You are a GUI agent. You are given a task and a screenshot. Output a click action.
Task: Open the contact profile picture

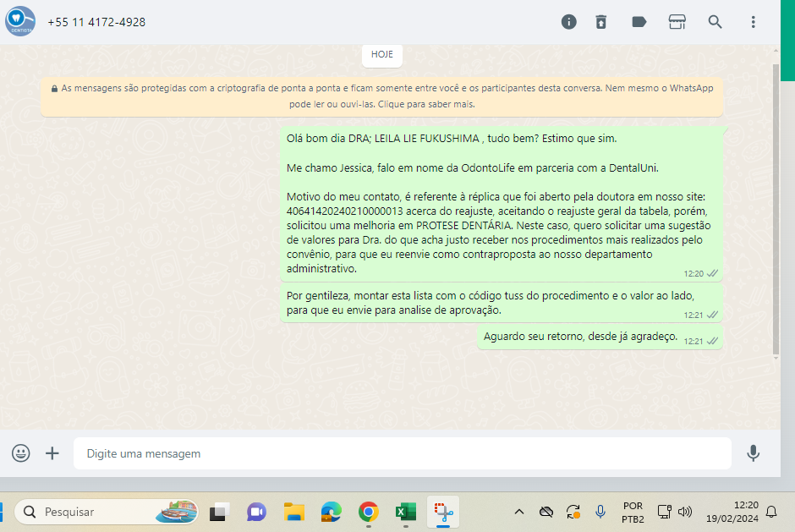(19, 21)
